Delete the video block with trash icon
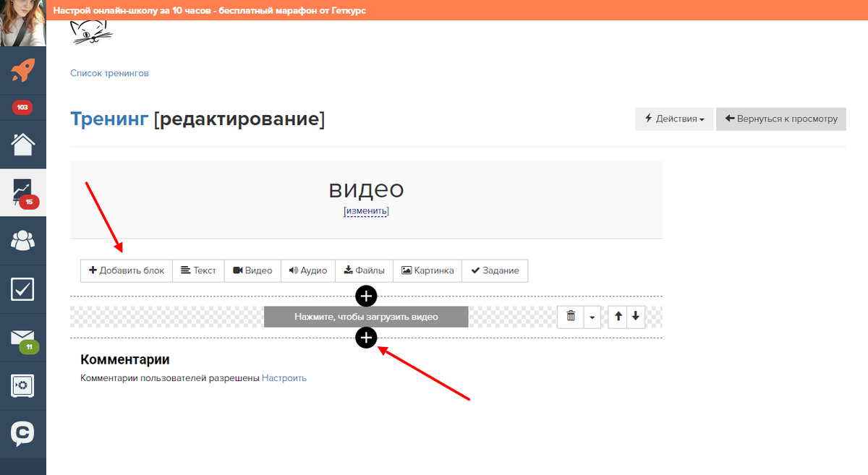 tap(571, 317)
